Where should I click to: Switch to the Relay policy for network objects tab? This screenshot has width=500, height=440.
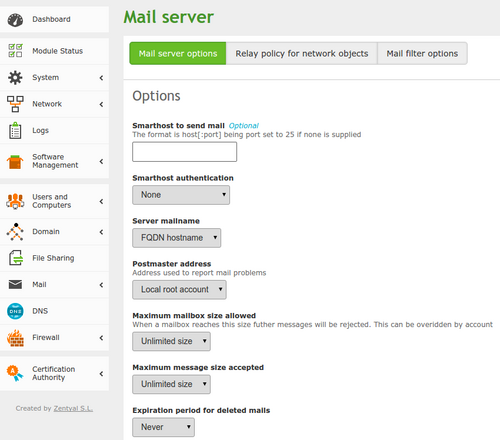pyautogui.click(x=302, y=53)
